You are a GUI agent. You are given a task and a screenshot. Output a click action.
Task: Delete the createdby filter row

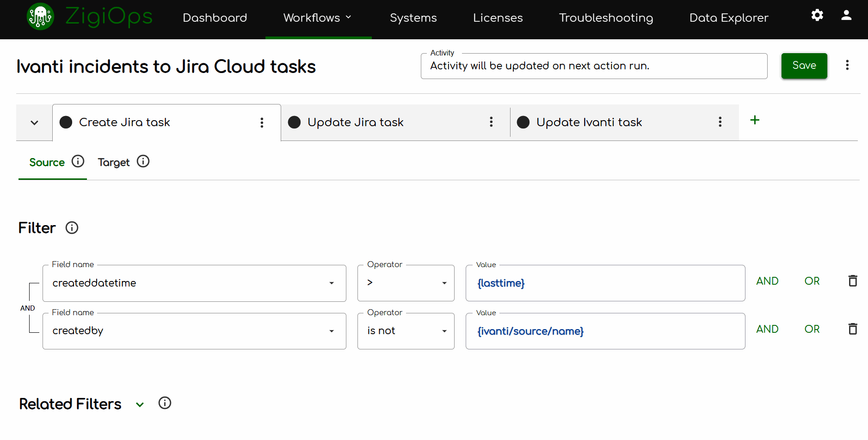(x=853, y=329)
